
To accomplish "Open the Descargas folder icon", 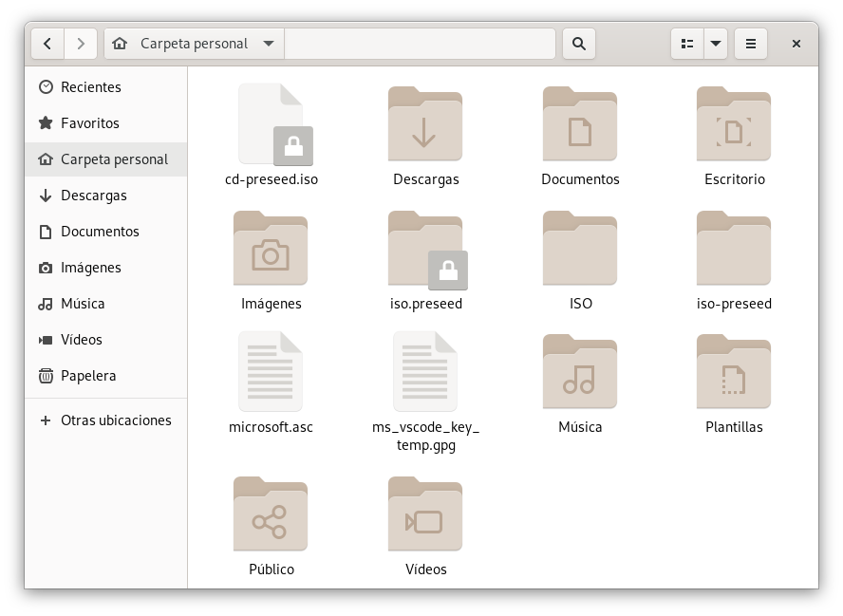I will point(425,125).
